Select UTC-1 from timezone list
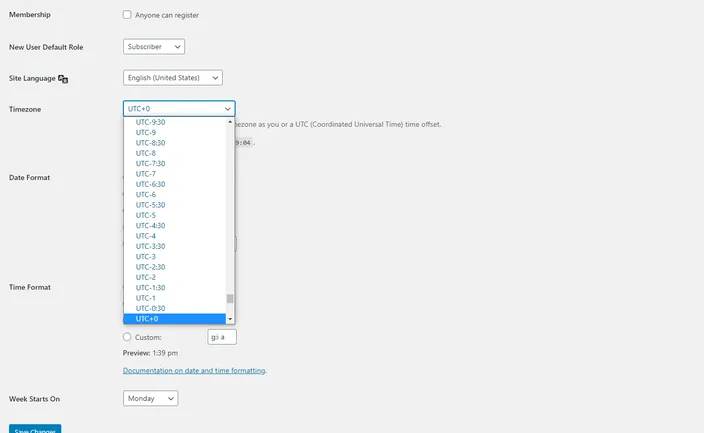 point(175,298)
